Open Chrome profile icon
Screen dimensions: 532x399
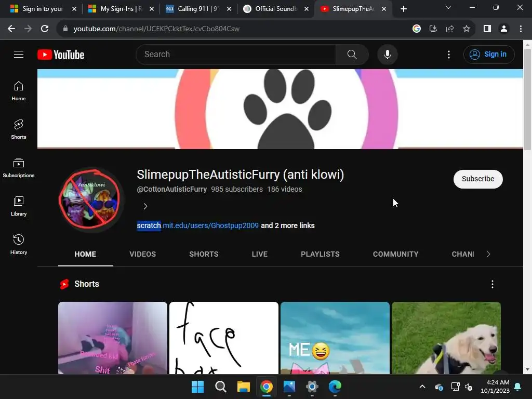[504, 29]
